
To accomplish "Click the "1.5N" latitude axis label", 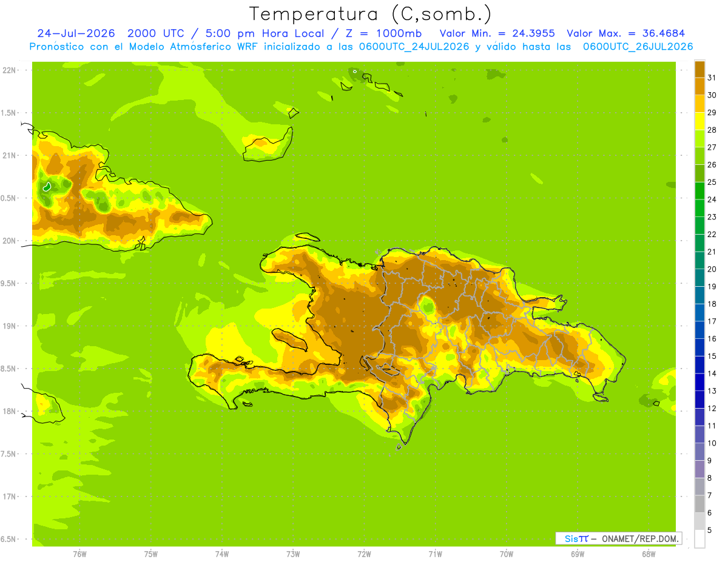I will [x=9, y=113].
